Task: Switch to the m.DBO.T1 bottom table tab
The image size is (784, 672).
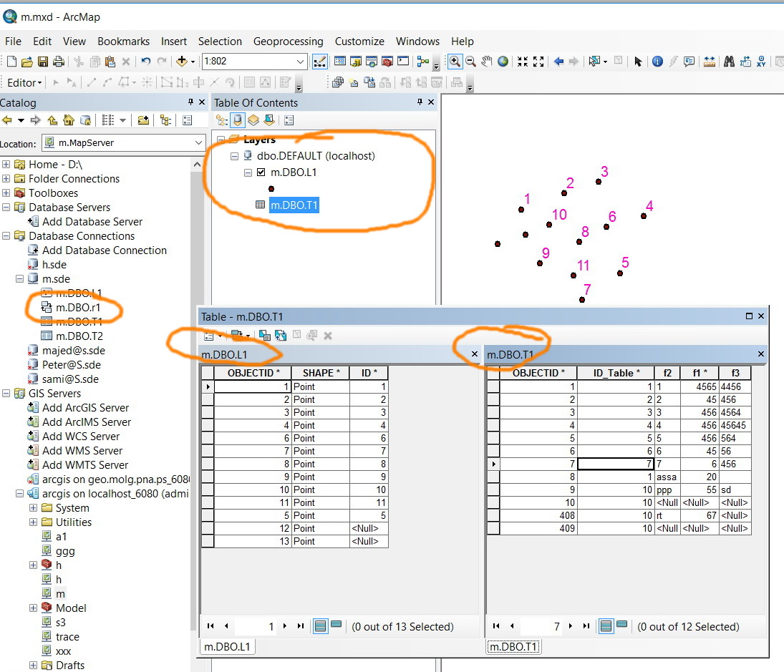Action: (x=513, y=646)
